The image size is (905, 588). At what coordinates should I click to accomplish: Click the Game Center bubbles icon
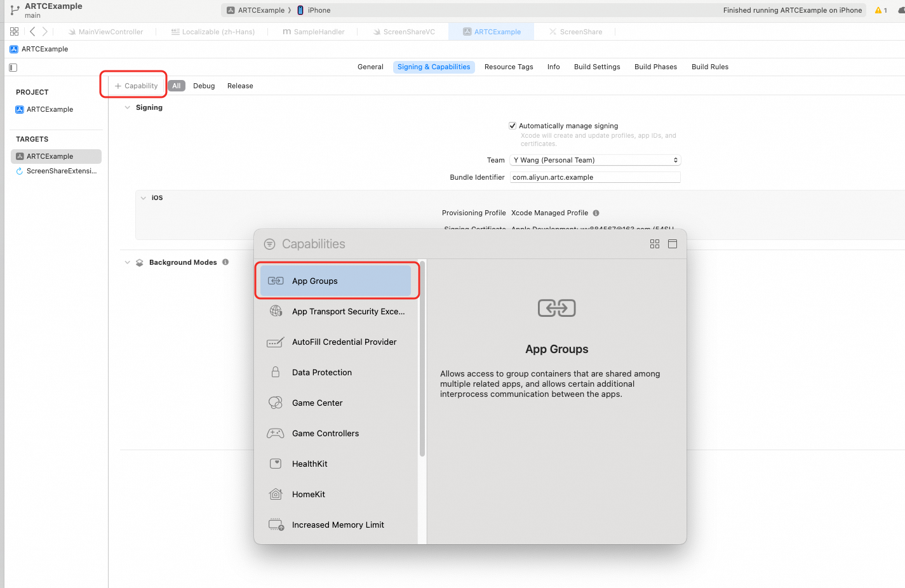[276, 403]
